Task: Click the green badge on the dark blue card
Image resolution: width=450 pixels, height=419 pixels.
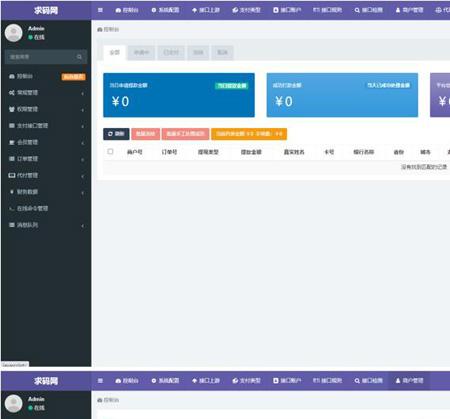Action: 232,86
